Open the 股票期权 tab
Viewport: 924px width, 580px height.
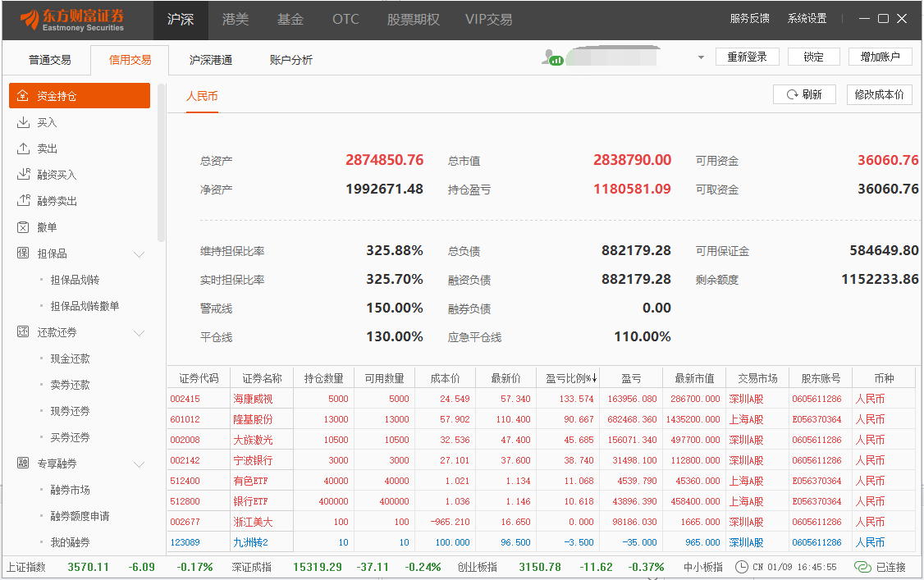(413, 20)
